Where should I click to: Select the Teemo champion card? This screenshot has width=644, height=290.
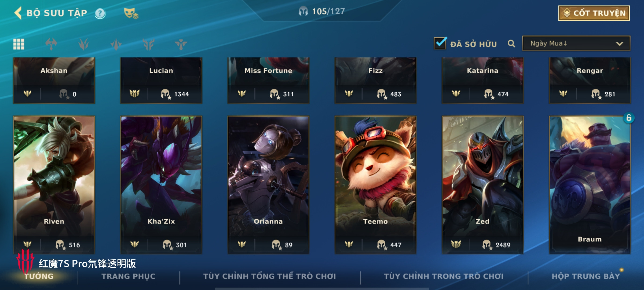pyautogui.click(x=375, y=185)
